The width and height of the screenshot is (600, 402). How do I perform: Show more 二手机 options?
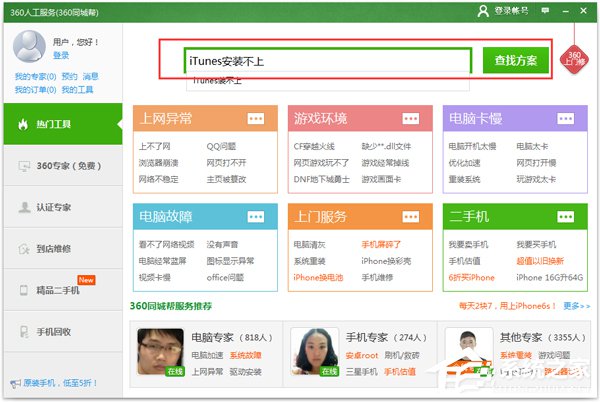566,217
